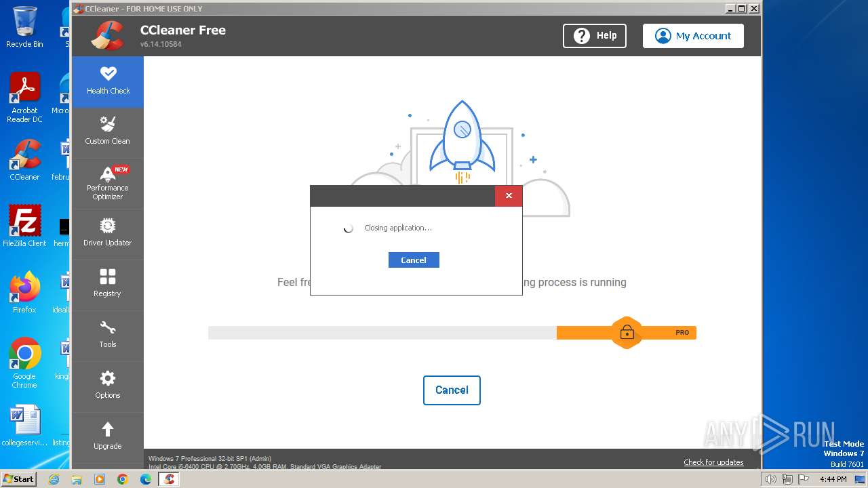
Task: Click the PRO lock icon on progress bar
Action: (627, 333)
